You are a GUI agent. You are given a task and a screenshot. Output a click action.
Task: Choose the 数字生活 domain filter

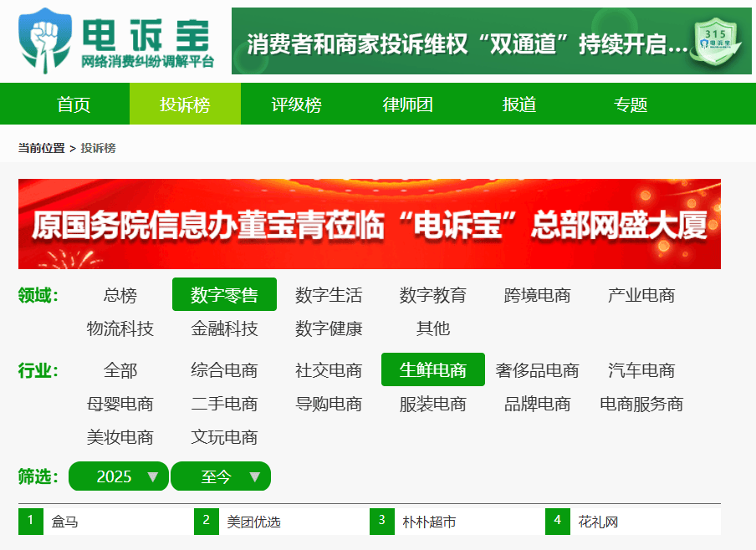[x=328, y=295]
